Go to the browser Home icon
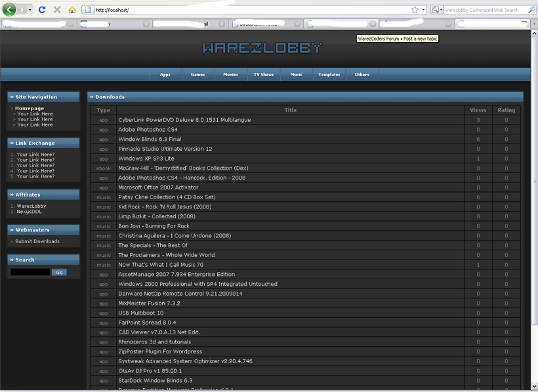Viewport: 538px width, 392px height. point(72,10)
